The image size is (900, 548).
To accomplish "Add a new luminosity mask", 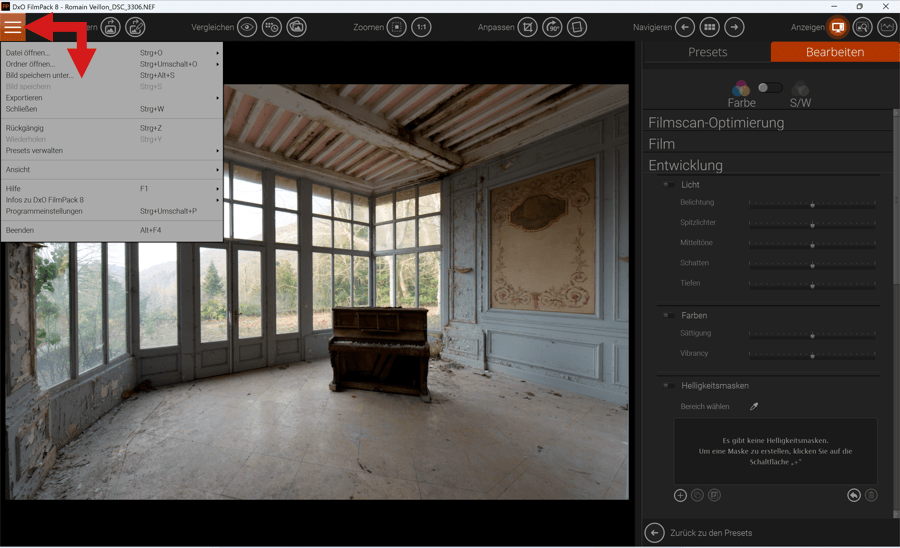I will 680,495.
